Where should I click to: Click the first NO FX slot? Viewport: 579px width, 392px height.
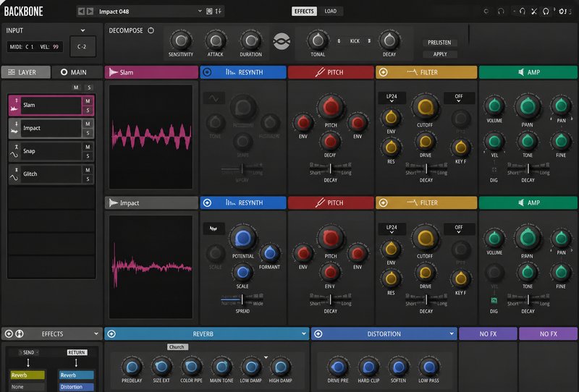(488, 333)
